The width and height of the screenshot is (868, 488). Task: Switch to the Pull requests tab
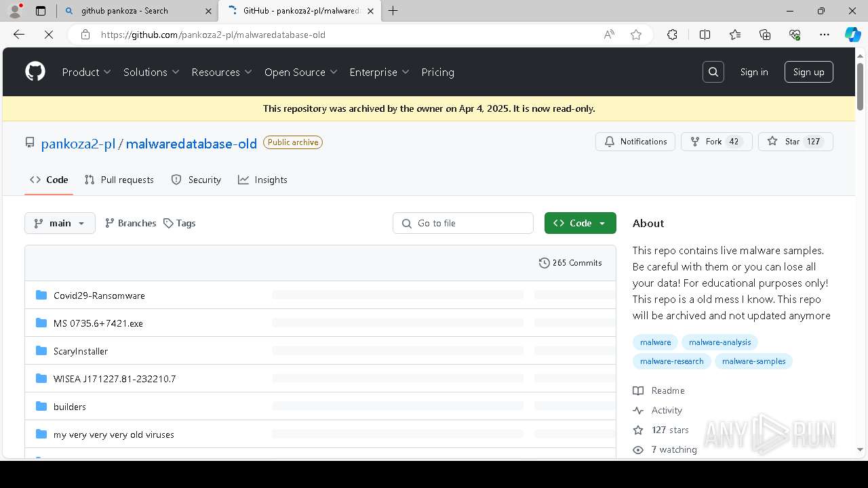[119, 180]
